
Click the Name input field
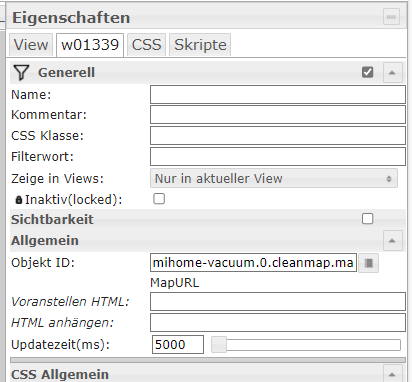pos(278,95)
